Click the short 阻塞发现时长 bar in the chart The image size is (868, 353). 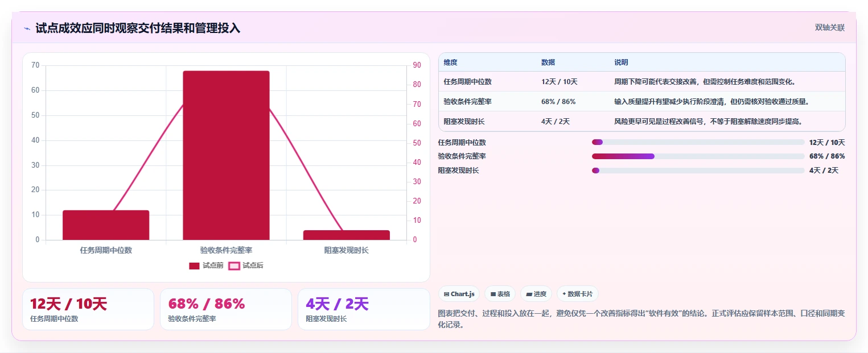coord(346,235)
